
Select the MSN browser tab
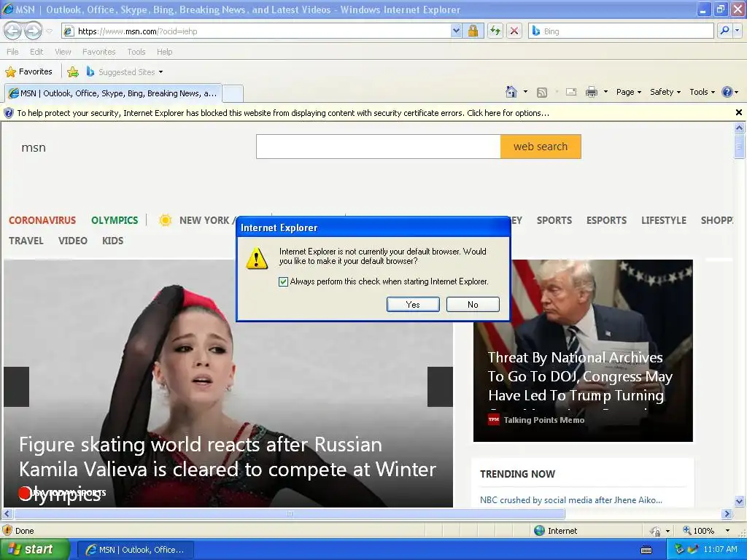point(113,93)
